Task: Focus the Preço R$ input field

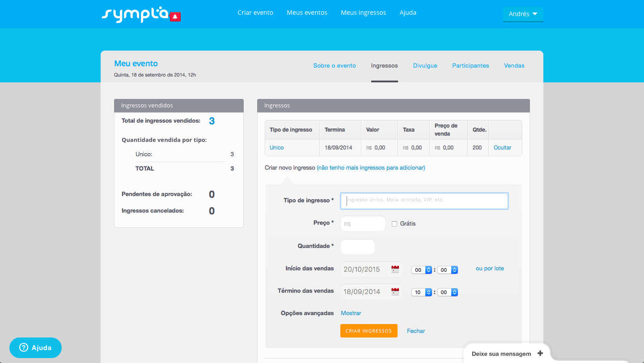Action: [x=363, y=224]
